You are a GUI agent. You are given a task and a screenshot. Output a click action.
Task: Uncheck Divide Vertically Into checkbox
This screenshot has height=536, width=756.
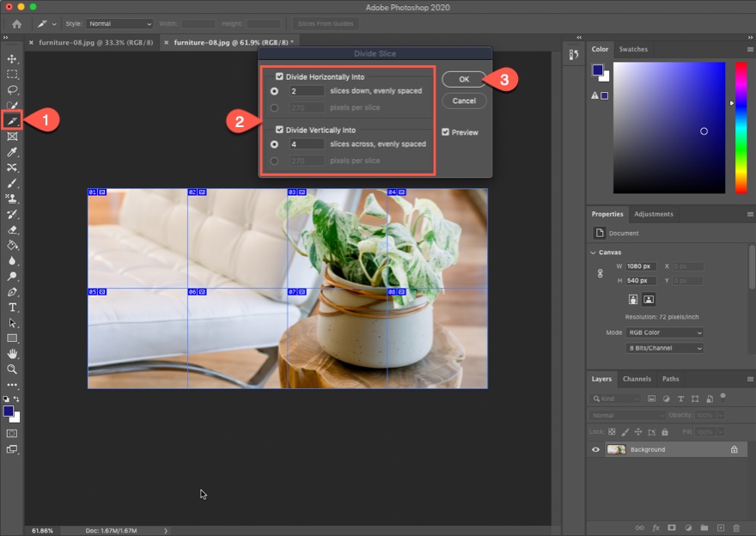tap(280, 130)
